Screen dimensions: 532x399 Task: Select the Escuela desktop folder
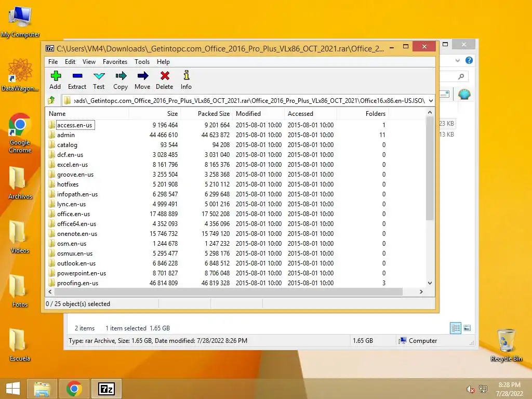(20, 345)
